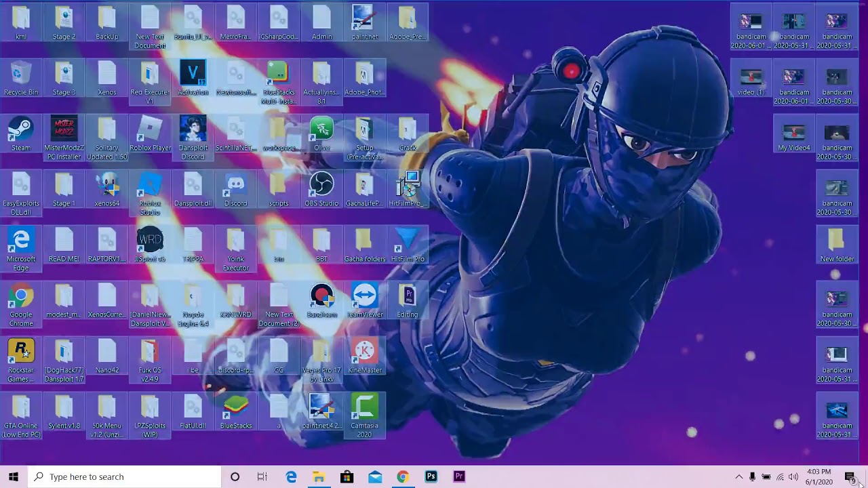Open Rockstar Games launcher icon
The width and height of the screenshot is (868, 488).
point(21,361)
